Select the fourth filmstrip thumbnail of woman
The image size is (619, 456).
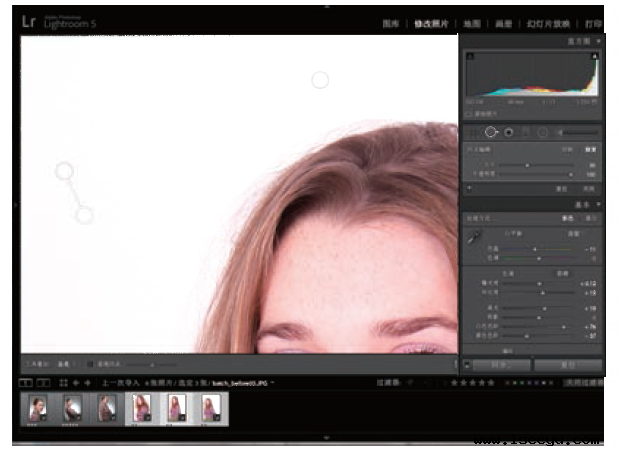pyautogui.click(x=141, y=408)
